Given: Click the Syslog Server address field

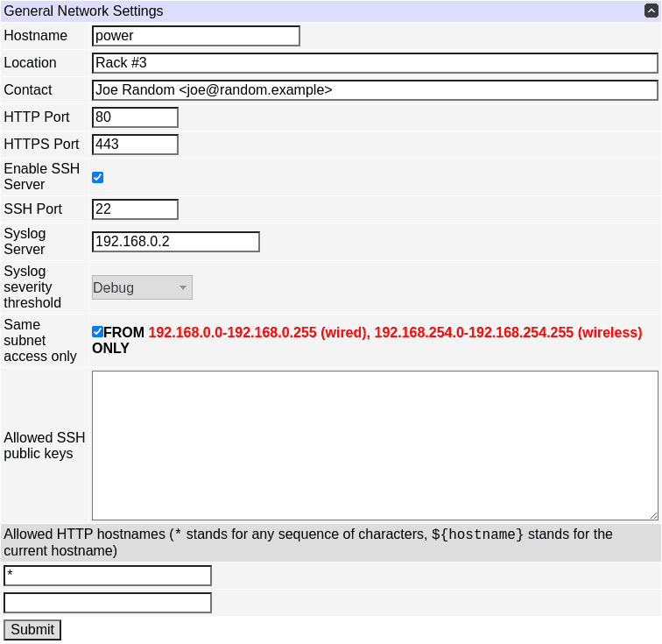Looking at the screenshot, I should 176,242.
